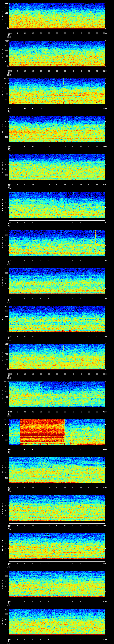Select the 34:00 end-of-axis label
This screenshot has width=114, height=644.
click(105, 184)
